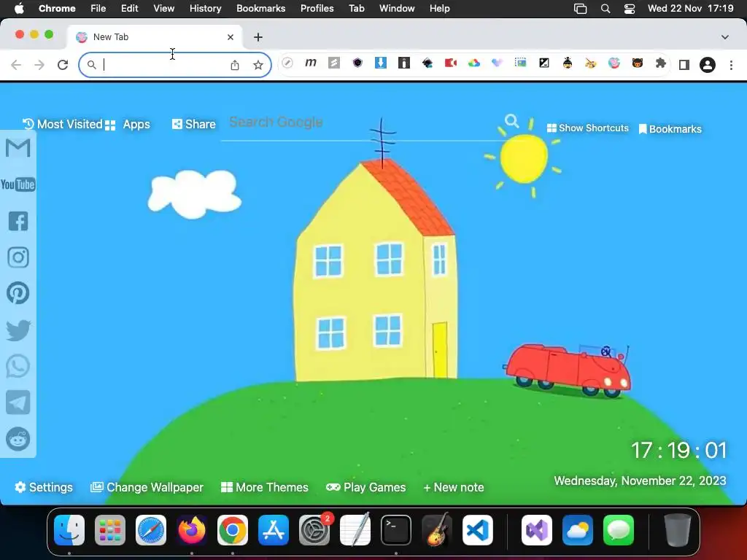
Task: Open the Reddit sidebar shortcut
Action: tap(18, 439)
